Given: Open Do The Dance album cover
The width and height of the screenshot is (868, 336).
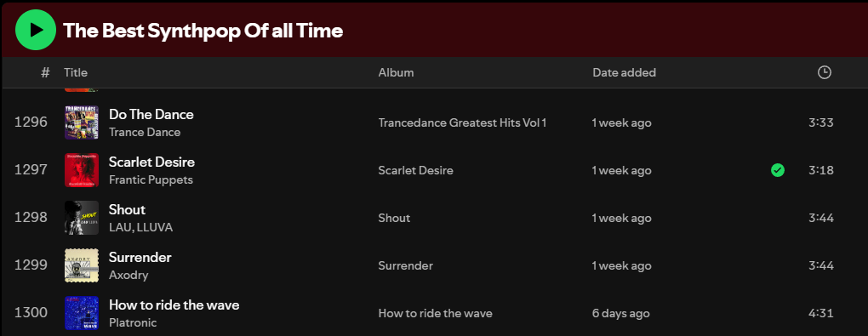Looking at the screenshot, I should (82, 122).
